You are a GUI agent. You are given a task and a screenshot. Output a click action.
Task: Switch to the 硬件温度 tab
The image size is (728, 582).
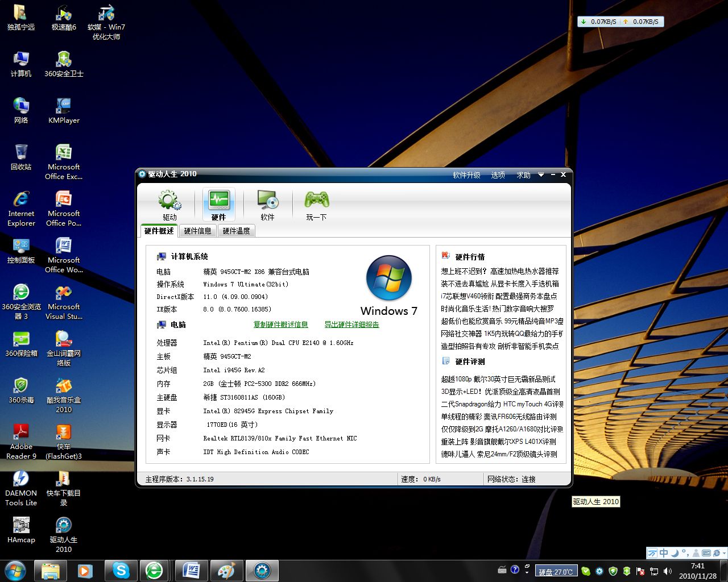pyautogui.click(x=237, y=231)
